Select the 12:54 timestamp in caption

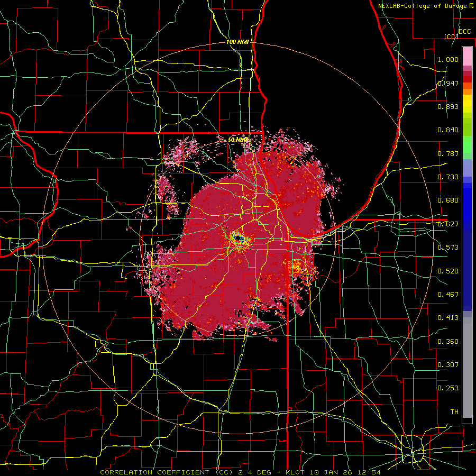coord(370,472)
